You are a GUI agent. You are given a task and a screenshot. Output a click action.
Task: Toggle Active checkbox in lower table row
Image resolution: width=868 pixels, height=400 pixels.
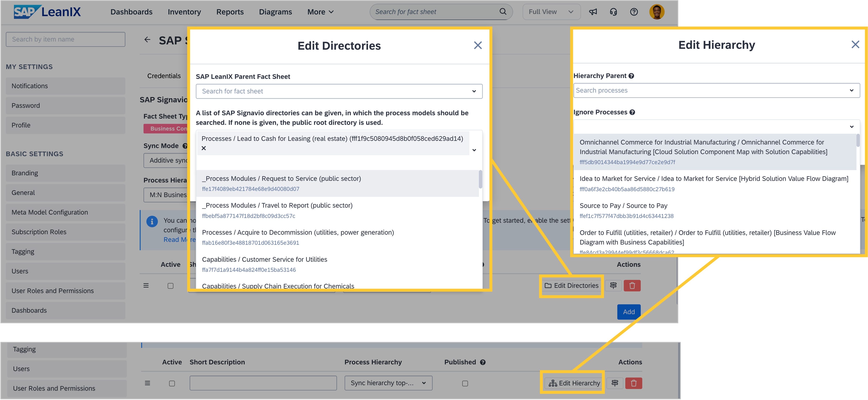click(x=172, y=383)
